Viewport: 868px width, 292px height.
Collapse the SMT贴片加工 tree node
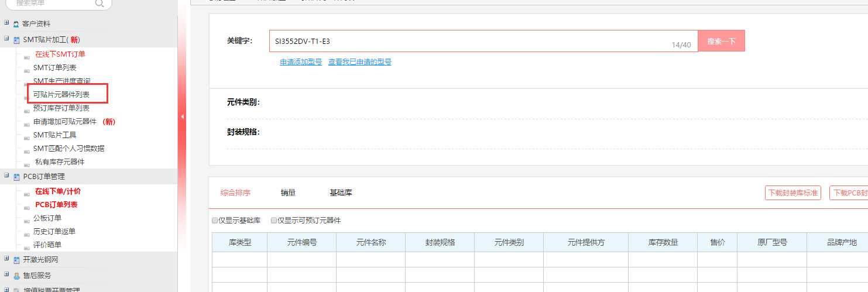point(6,39)
